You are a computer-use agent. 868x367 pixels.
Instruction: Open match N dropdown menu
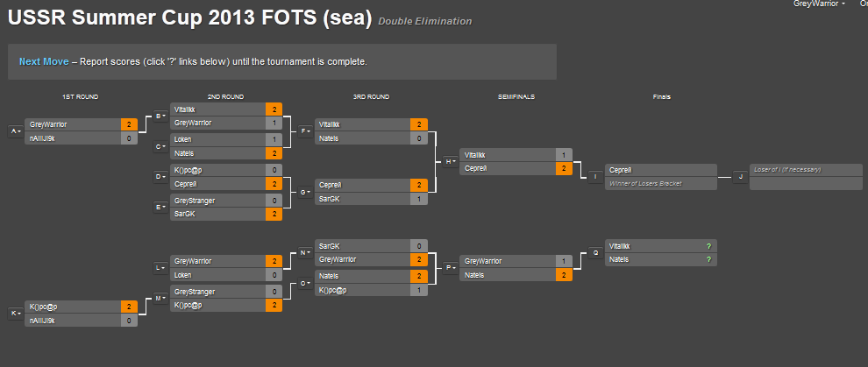[306, 252]
